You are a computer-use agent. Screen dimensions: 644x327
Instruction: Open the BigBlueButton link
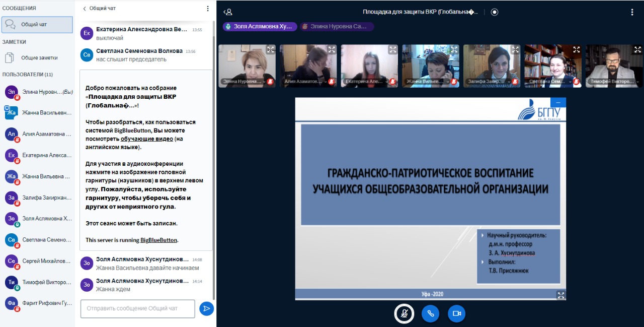[158, 240]
